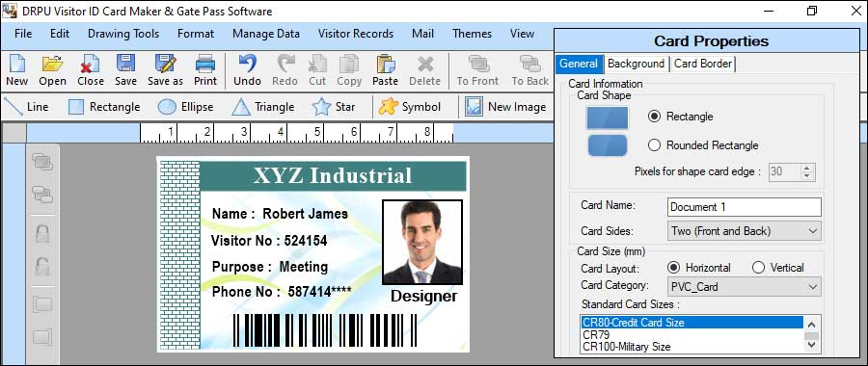This screenshot has width=868, height=366.
Task: Open the File menu
Action: click(23, 34)
